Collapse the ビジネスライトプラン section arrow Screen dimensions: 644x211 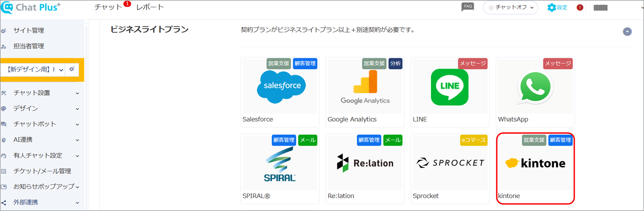pyautogui.click(x=627, y=32)
